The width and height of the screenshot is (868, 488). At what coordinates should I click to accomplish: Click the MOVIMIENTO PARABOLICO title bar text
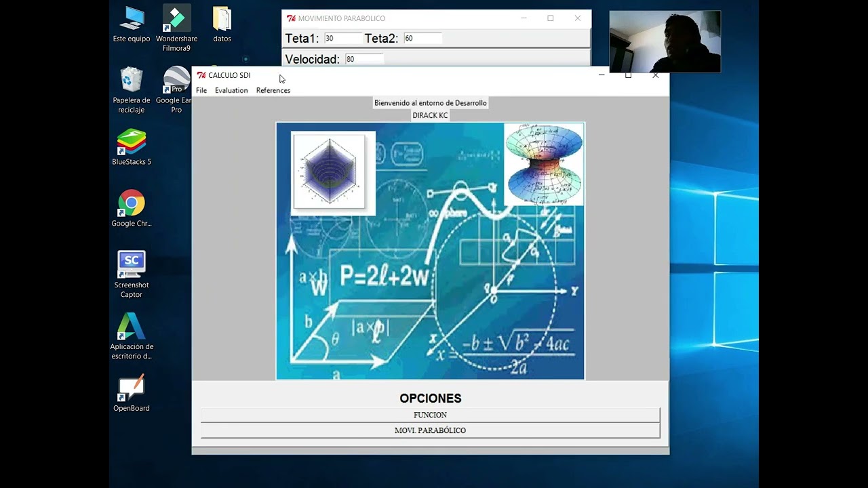[x=342, y=18]
